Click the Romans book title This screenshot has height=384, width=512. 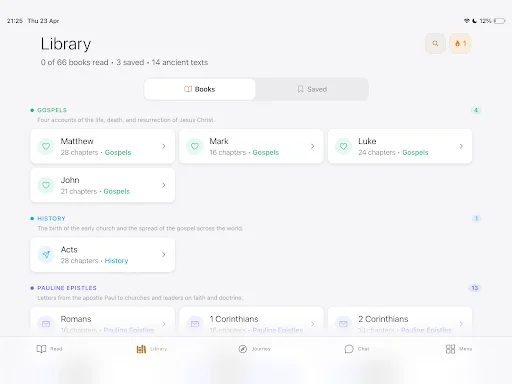76,319
